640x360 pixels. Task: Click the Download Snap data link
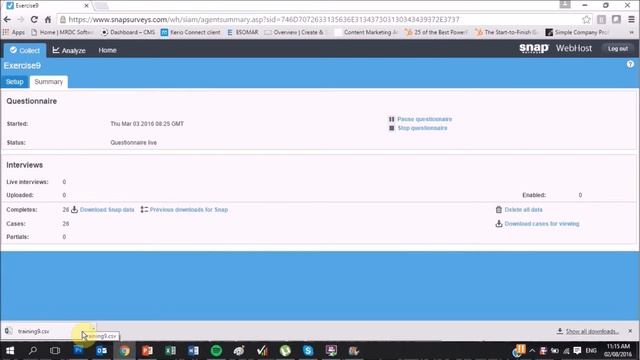(x=107, y=209)
